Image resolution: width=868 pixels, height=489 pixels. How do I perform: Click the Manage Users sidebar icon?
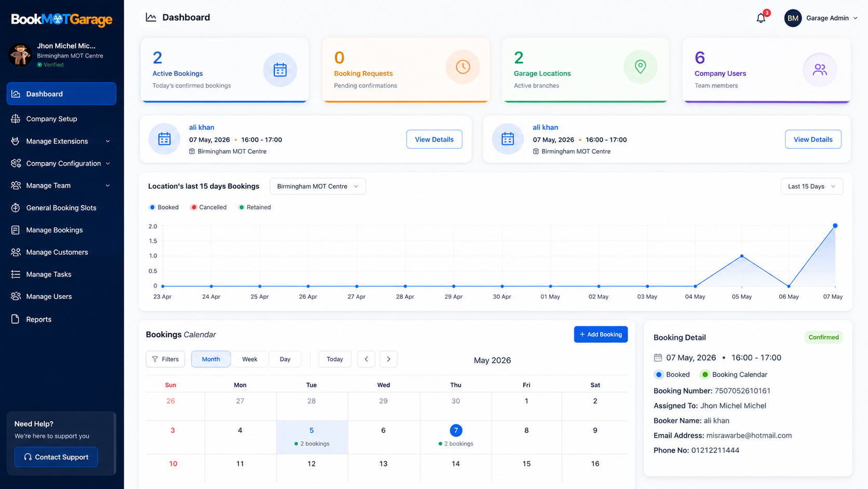coord(16,296)
